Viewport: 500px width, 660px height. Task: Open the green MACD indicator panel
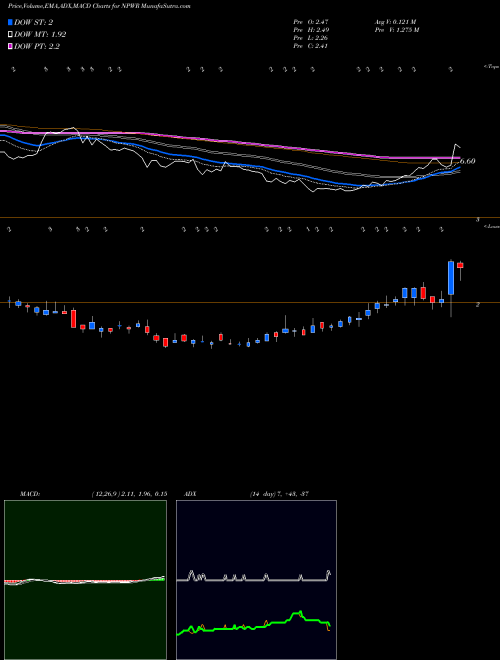tap(85, 580)
